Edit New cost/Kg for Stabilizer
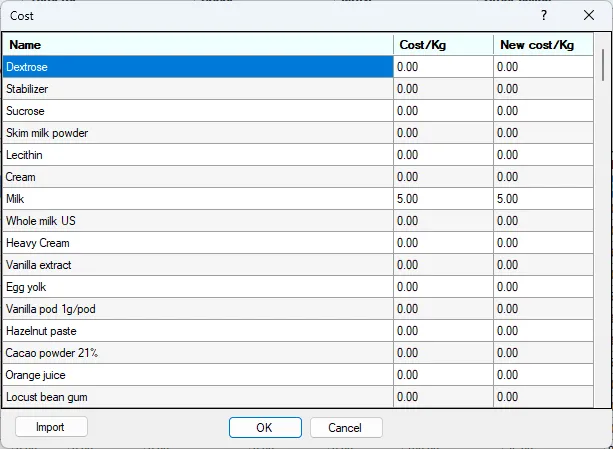Viewport: 613px width, 449px height. click(x=543, y=89)
